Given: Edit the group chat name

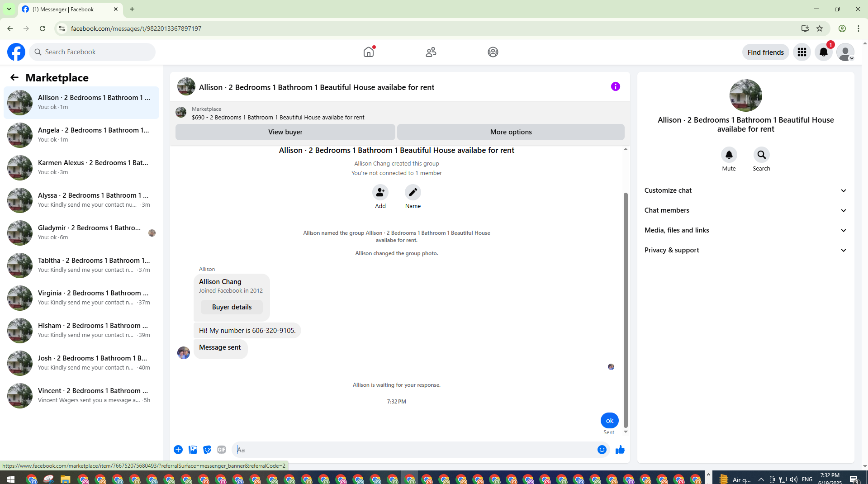Looking at the screenshot, I should pyautogui.click(x=413, y=192).
